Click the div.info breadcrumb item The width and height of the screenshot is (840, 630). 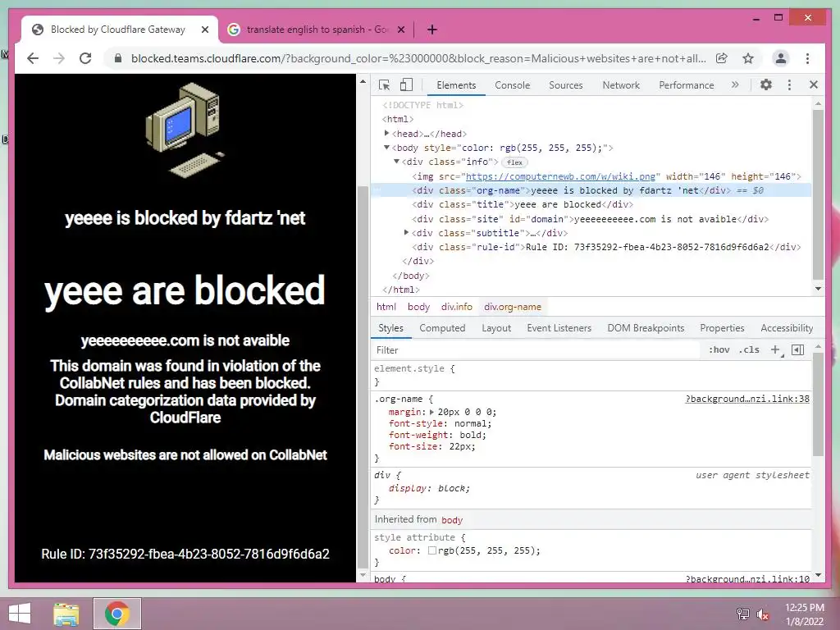pos(456,307)
